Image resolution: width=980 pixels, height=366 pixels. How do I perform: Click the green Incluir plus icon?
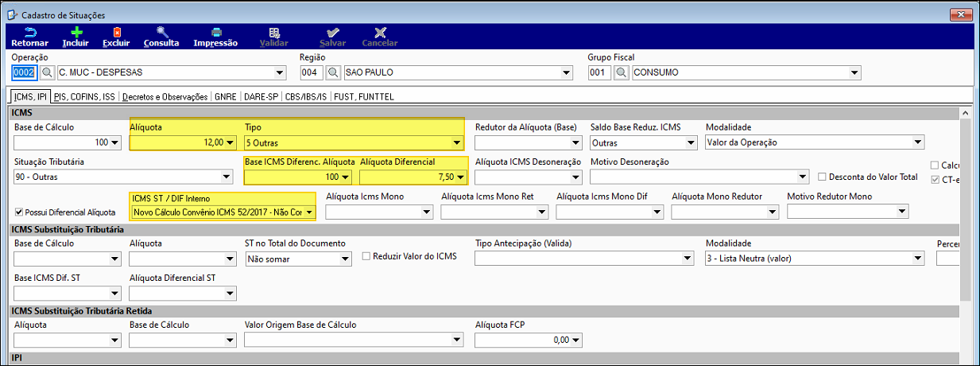76,33
